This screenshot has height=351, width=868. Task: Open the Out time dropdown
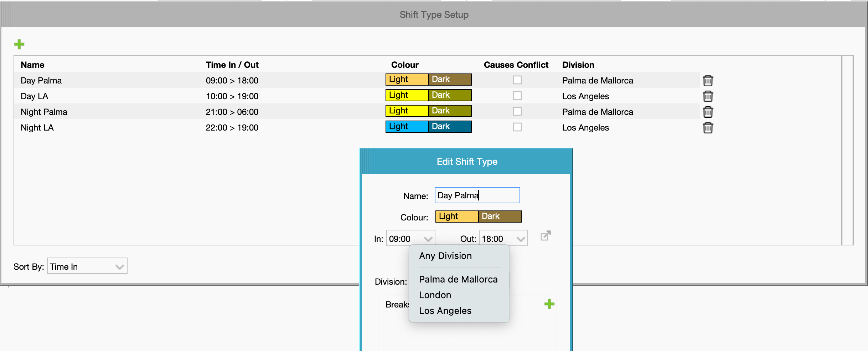point(503,238)
